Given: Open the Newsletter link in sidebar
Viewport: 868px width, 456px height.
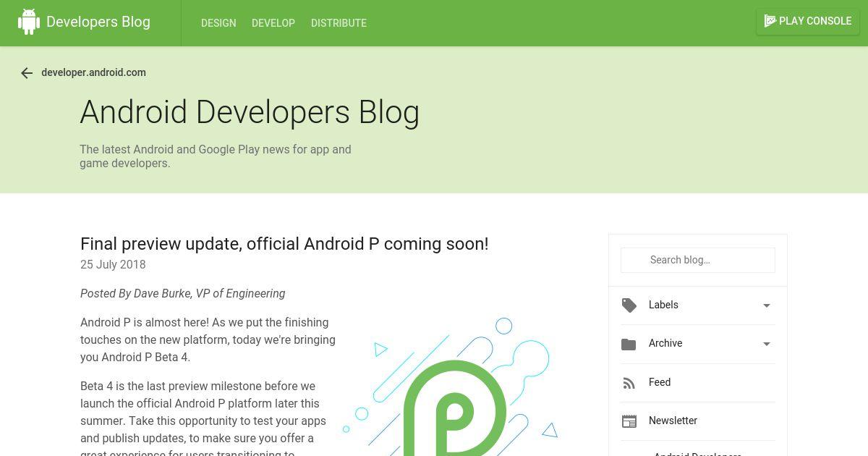Looking at the screenshot, I should click(673, 421).
